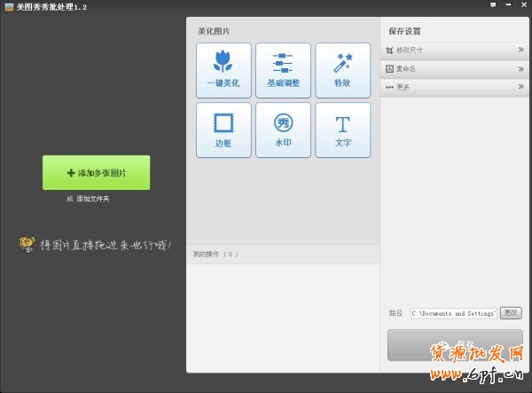Click the 添加文件夹 add folder link
Image resolution: width=532 pixels, height=393 pixels.
(92, 199)
